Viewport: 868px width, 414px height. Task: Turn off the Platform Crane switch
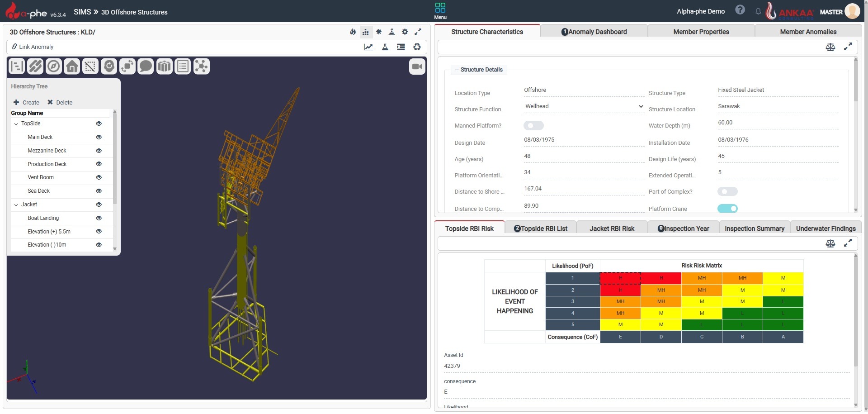click(x=727, y=209)
